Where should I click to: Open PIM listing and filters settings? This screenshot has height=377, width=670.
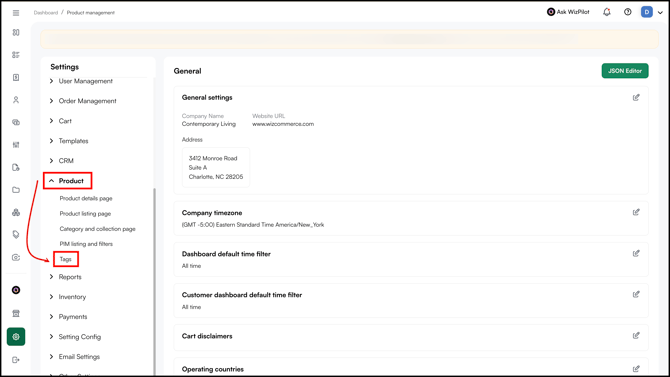(86, 244)
